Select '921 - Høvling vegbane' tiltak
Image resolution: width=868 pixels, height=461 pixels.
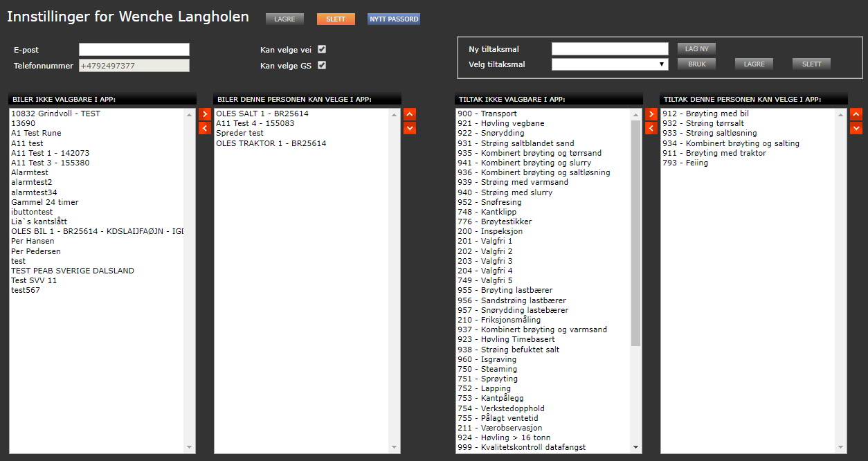tap(543, 123)
